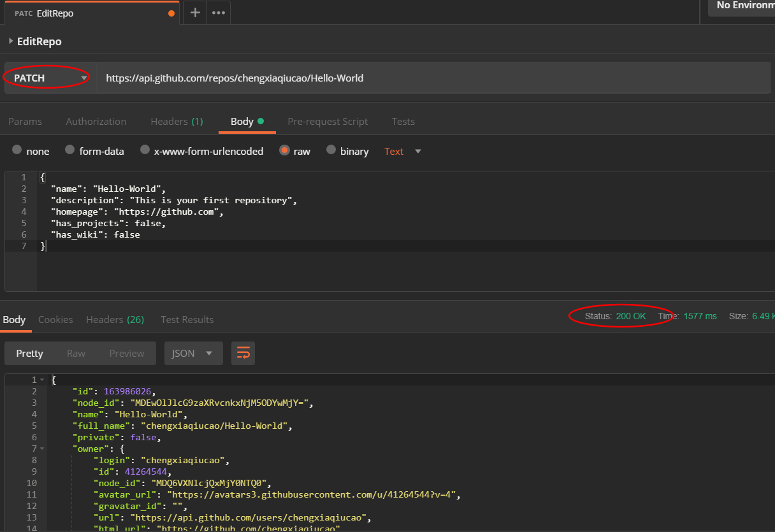
Task: Click the "full_name" response line
Action: pyautogui.click(x=182, y=426)
